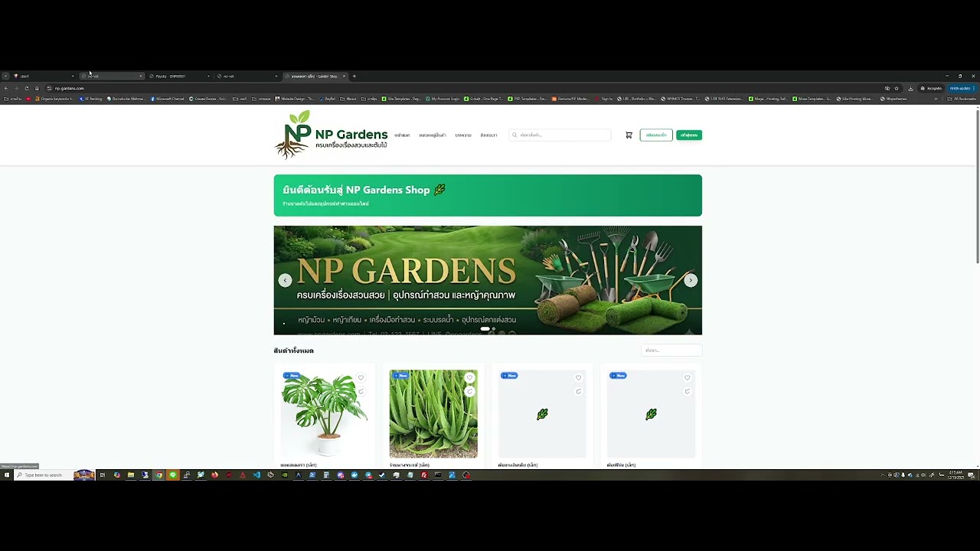Favorite the Monstera plant product with heart icon

(x=361, y=377)
